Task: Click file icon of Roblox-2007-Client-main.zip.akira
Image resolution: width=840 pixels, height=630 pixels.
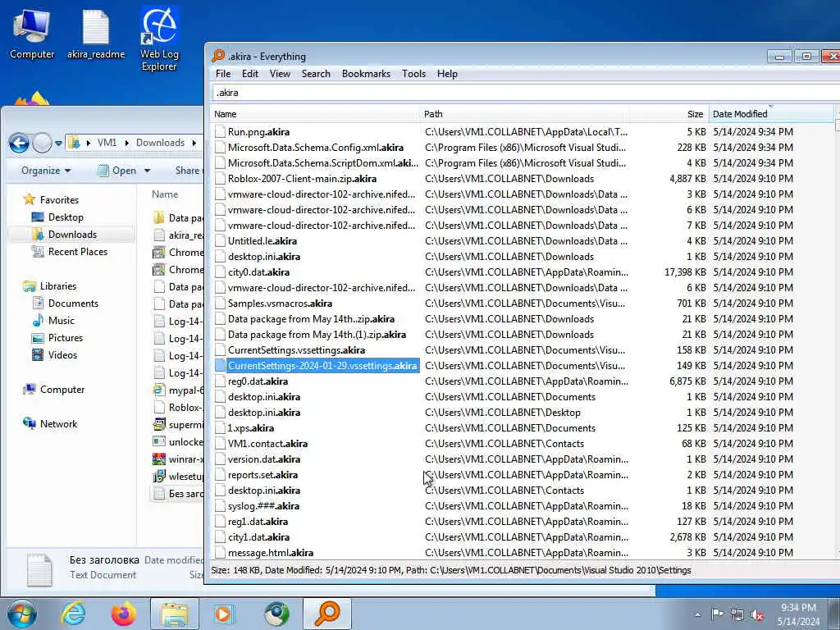Action: pyautogui.click(x=220, y=178)
